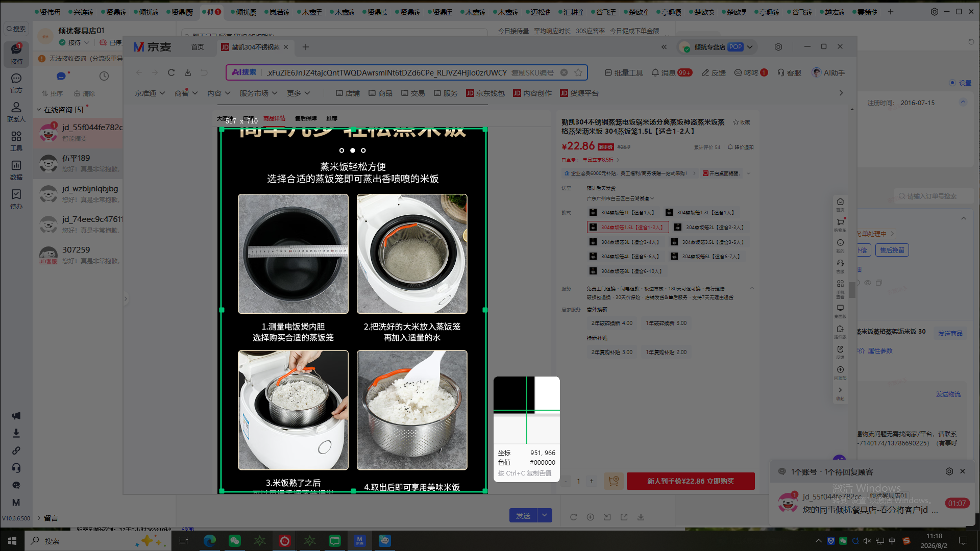Screen dimensions: 980x551
Task: Open the 售后保障 product page tab
Action: [306, 118]
